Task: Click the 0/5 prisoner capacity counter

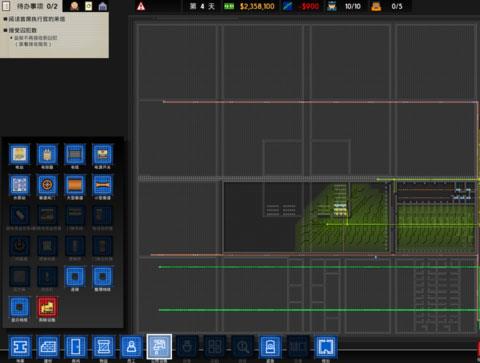Action: pyautogui.click(x=397, y=6)
